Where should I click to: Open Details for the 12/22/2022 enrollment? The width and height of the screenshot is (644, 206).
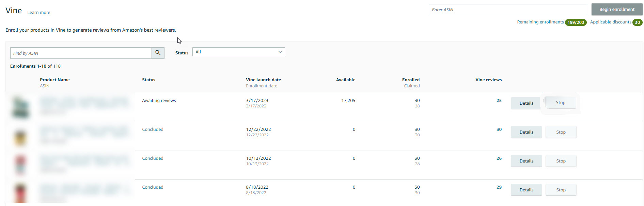[526, 132]
